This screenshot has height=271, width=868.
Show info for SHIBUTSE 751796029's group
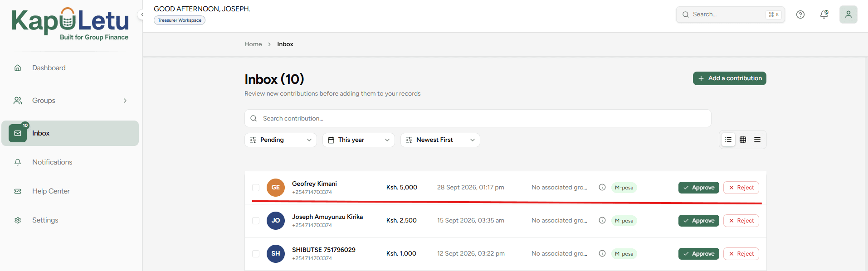(602, 253)
